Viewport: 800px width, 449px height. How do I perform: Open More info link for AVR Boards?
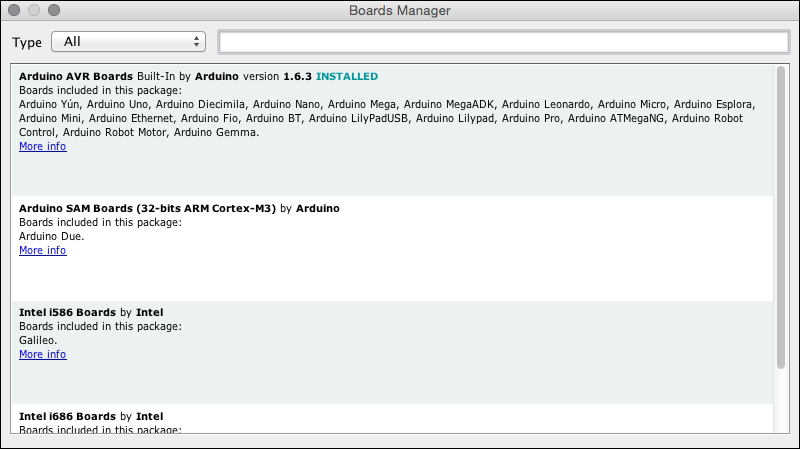pyautogui.click(x=43, y=146)
